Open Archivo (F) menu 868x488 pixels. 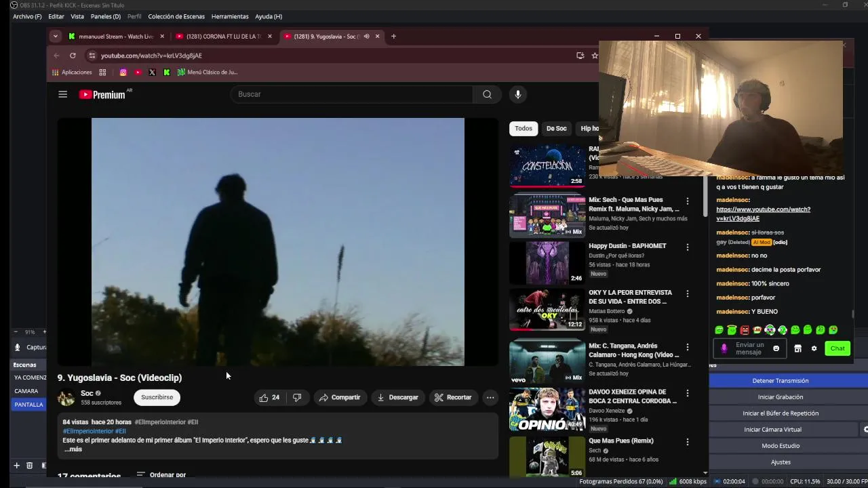[x=27, y=16]
